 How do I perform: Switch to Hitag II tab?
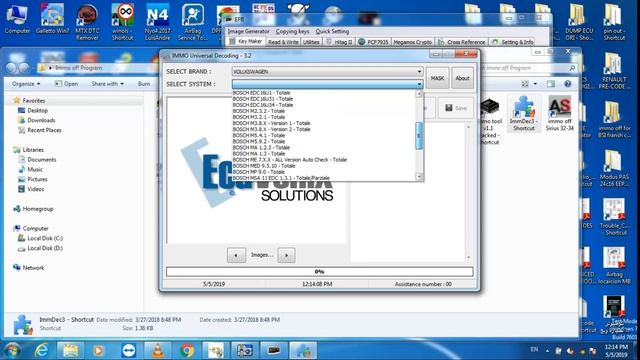click(339, 42)
